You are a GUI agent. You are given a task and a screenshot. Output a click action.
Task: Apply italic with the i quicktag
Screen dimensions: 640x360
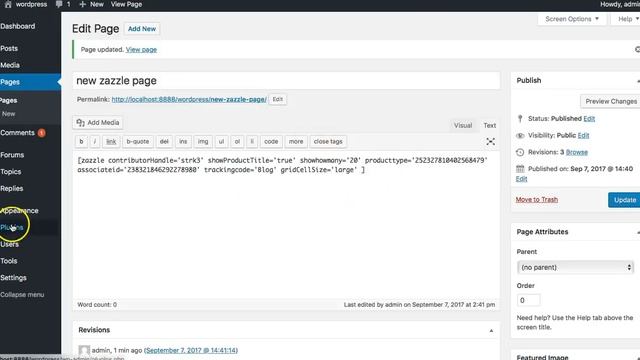[x=95, y=142]
